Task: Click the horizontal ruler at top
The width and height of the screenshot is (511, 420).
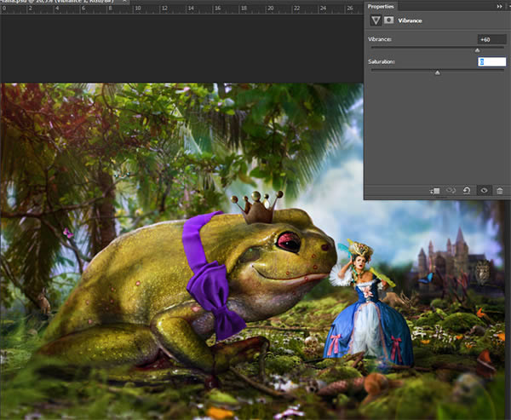Action: [x=181, y=9]
